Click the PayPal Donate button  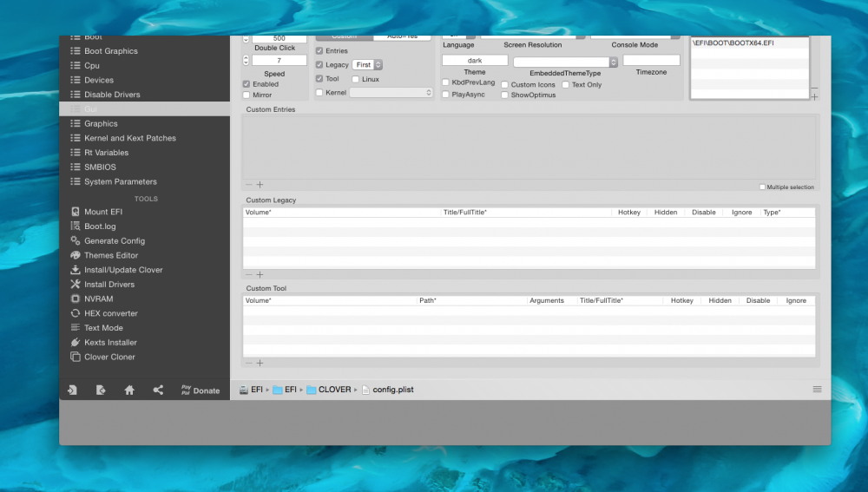coord(201,390)
